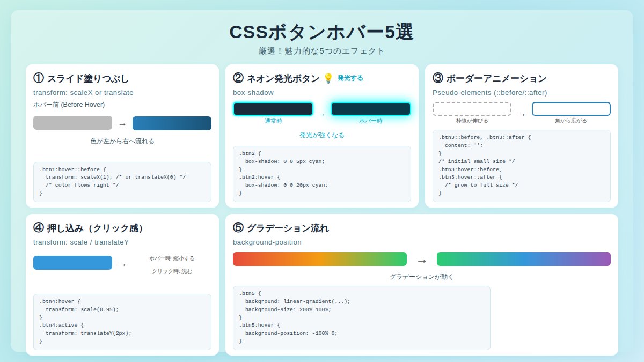
Task: Click the dark blue slide-fill result button
Action: click(x=172, y=123)
